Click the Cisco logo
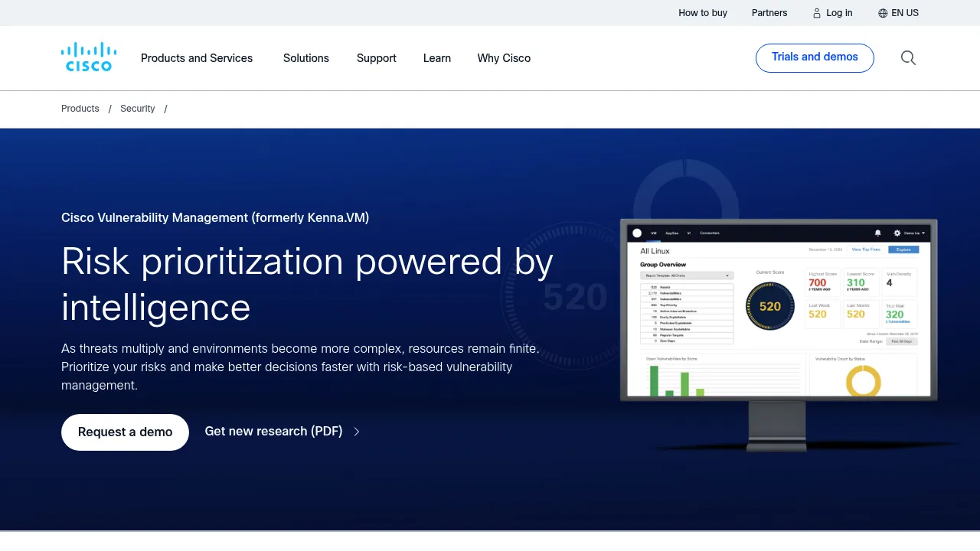Screen dimensions: 980x551 (89, 57)
